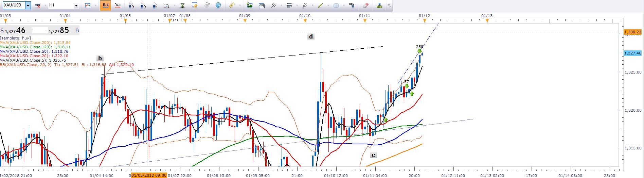Click the 01/10 orange date marker
644x178 pixels.
pyautogui.click(x=305, y=21)
